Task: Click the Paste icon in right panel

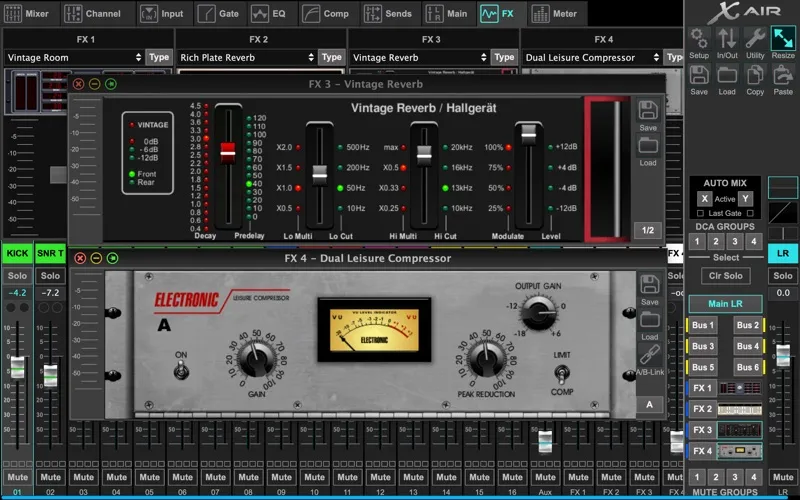Action: pyautogui.click(x=783, y=80)
